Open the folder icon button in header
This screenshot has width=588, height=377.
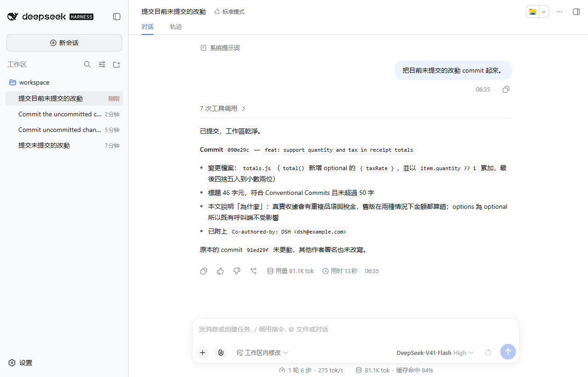tap(533, 11)
